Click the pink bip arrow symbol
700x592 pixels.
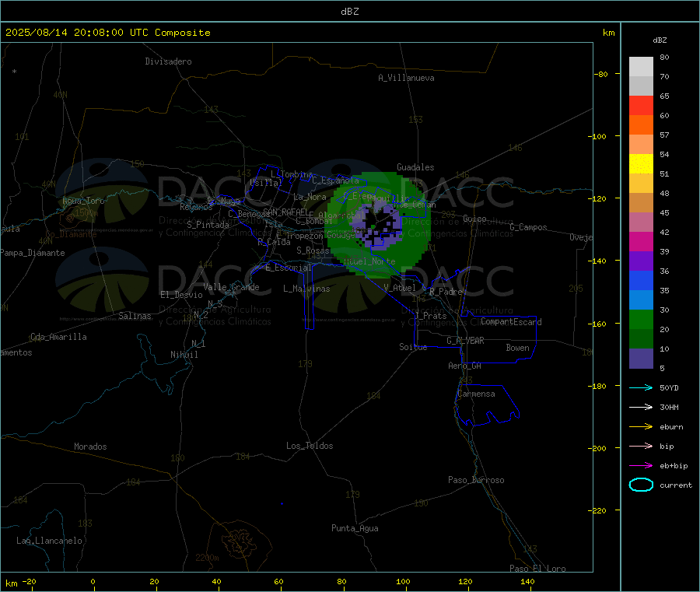tap(641, 446)
